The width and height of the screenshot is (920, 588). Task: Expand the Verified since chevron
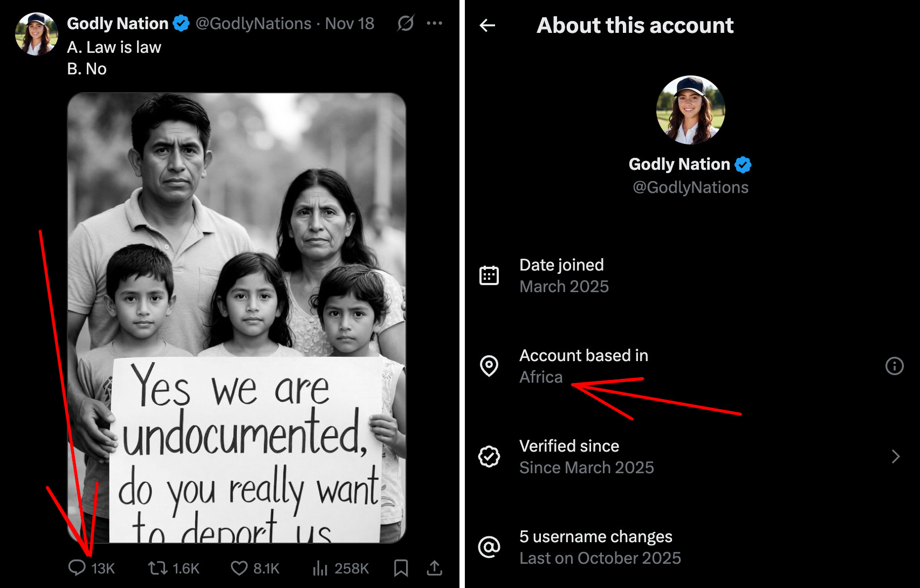(x=896, y=456)
